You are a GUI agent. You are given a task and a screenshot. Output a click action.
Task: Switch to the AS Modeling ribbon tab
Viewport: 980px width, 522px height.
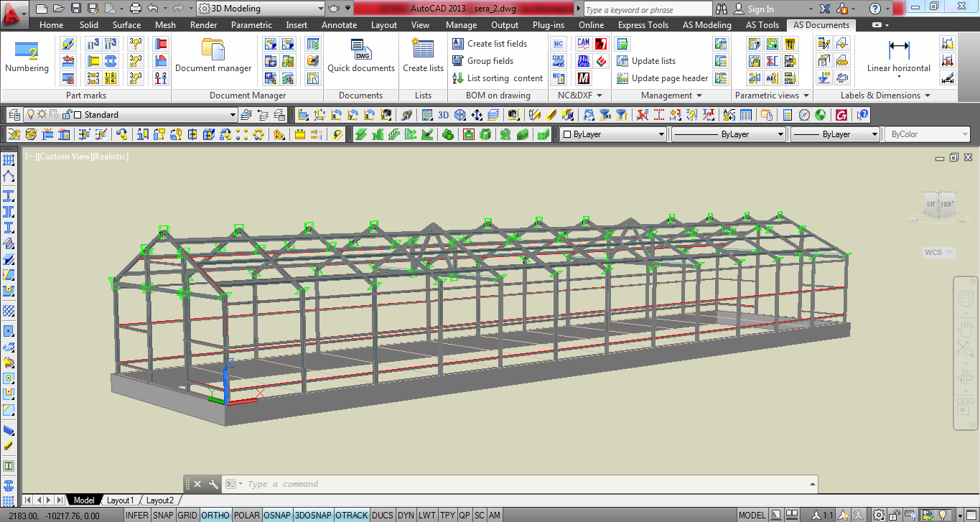[x=706, y=25]
